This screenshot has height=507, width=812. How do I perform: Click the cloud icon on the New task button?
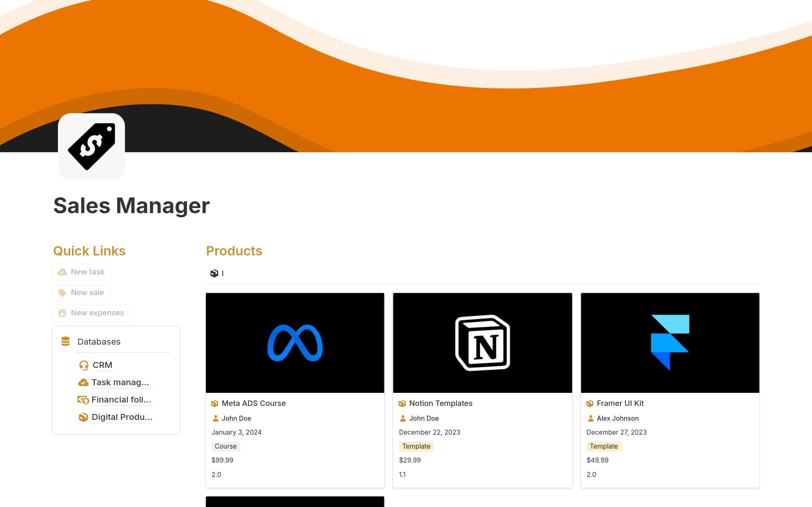coord(62,272)
